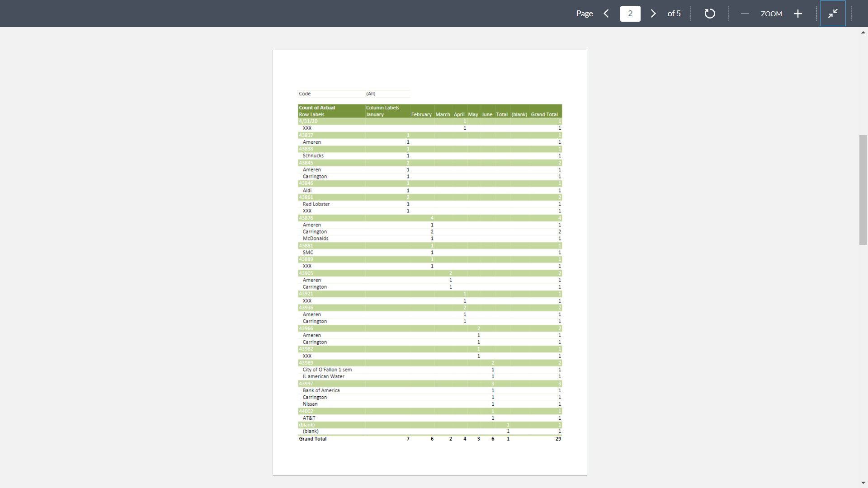Click the ZOOM label in the toolbar

coord(771,14)
